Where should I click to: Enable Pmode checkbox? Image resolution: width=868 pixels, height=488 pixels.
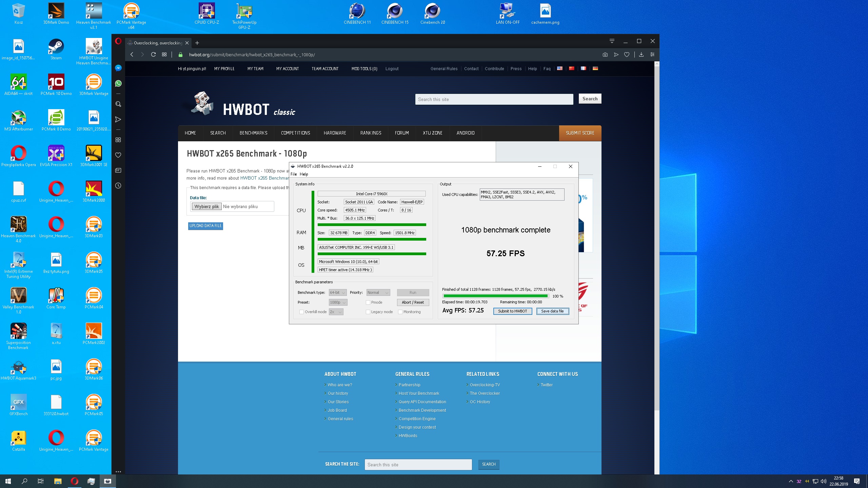coord(368,302)
